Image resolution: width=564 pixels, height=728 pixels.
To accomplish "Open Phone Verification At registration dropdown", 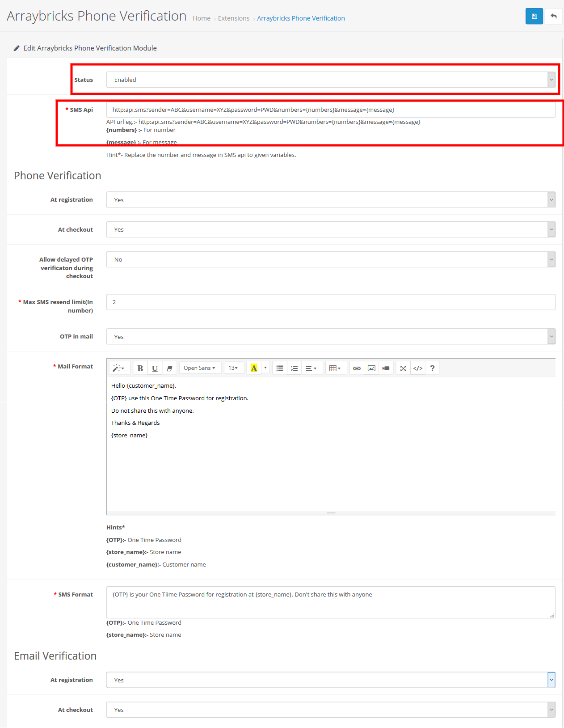I will point(331,199).
